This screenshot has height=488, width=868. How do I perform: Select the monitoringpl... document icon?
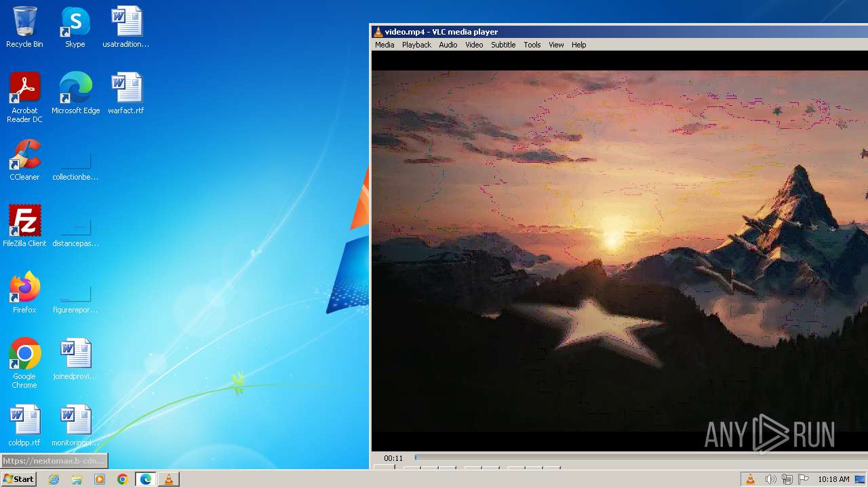click(x=75, y=426)
